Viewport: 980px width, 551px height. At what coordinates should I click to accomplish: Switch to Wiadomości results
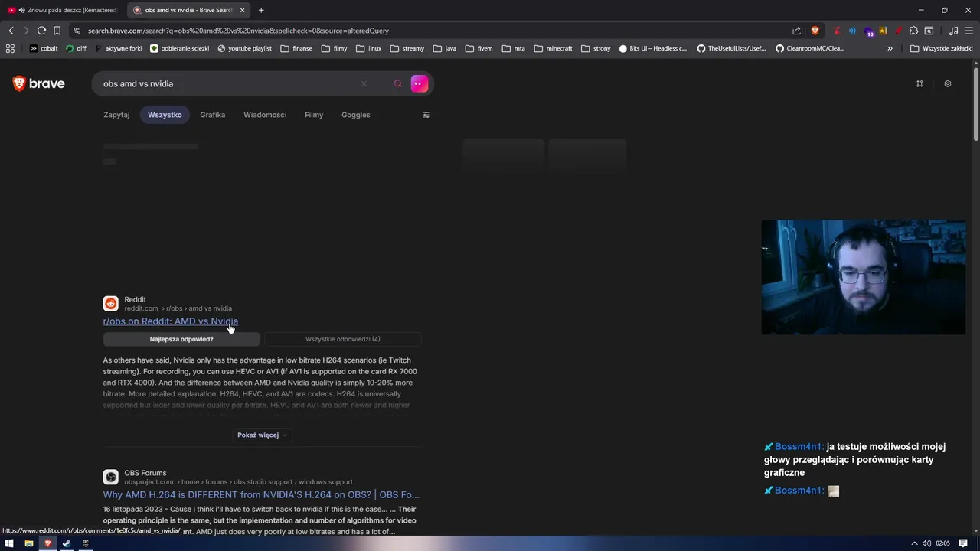click(265, 115)
